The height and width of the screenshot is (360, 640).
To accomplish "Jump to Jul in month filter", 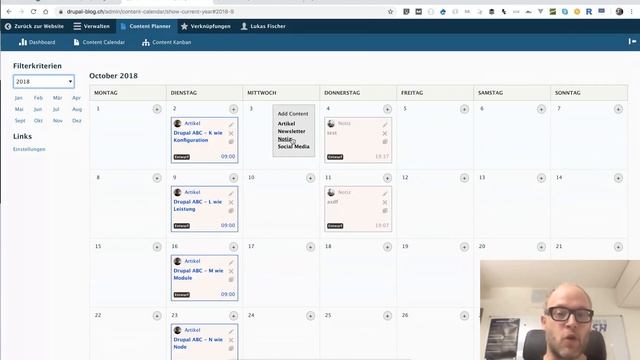I will click(56, 109).
